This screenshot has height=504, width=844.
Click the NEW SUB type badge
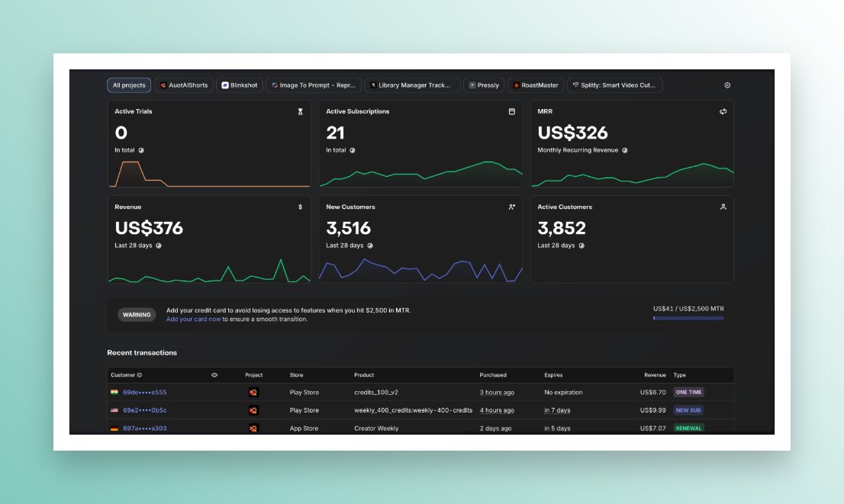point(688,410)
